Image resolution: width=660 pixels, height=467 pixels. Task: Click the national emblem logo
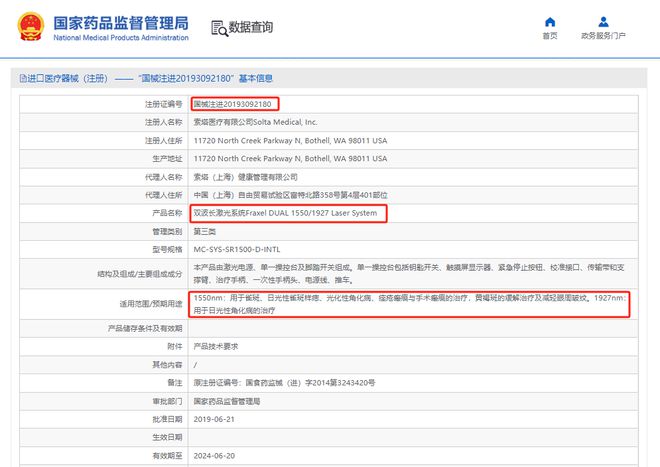tap(31, 26)
